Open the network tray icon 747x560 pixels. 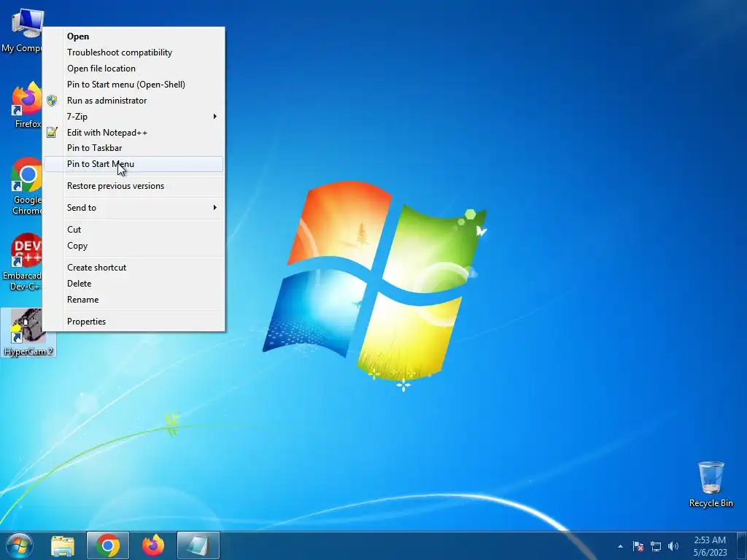656,546
